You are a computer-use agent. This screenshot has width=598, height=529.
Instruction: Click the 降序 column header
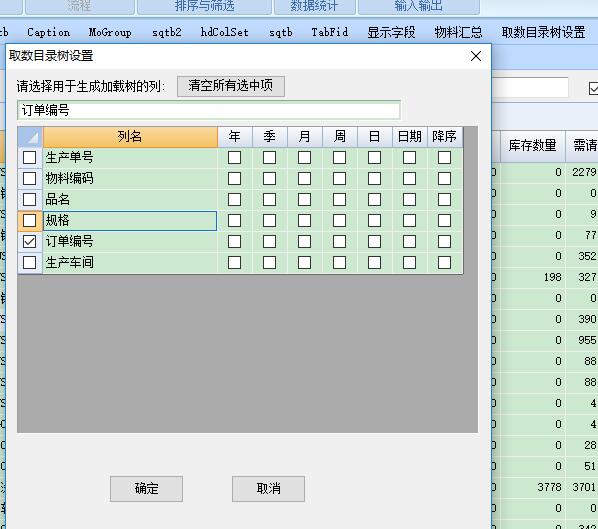[445, 137]
